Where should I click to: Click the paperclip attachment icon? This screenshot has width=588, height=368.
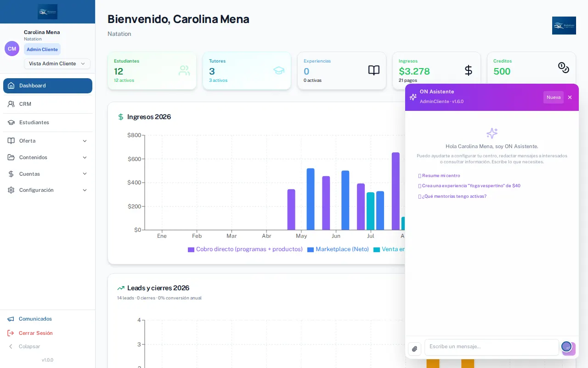pyautogui.click(x=414, y=349)
